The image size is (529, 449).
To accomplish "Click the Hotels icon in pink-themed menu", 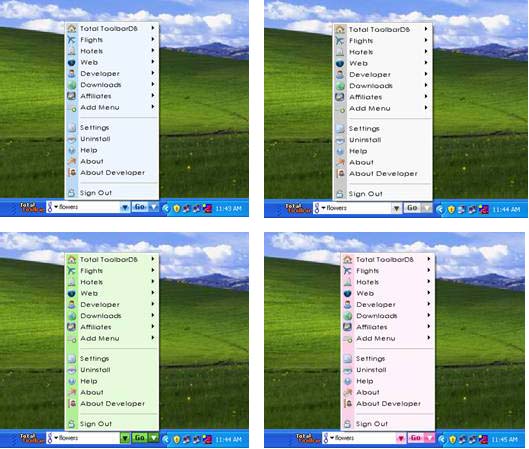I will [x=347, y=282].
